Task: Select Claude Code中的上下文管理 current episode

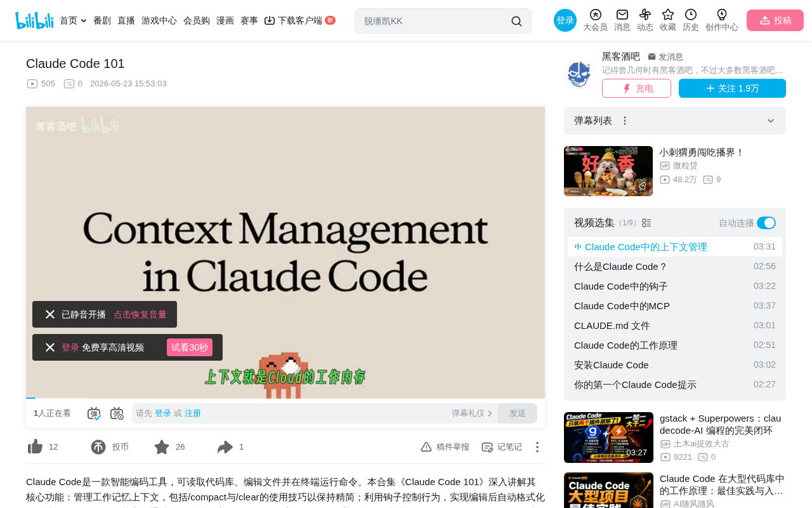Action: [x=675, y=247]
